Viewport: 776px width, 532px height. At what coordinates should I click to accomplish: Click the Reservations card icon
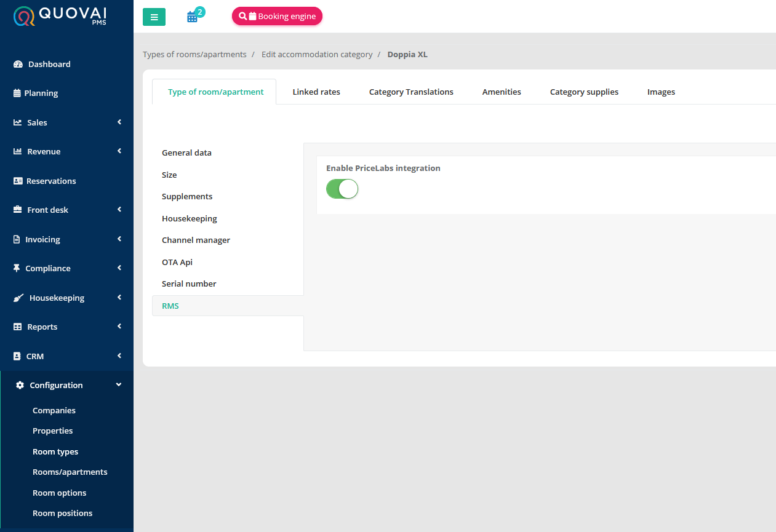(x=18, y=181)
